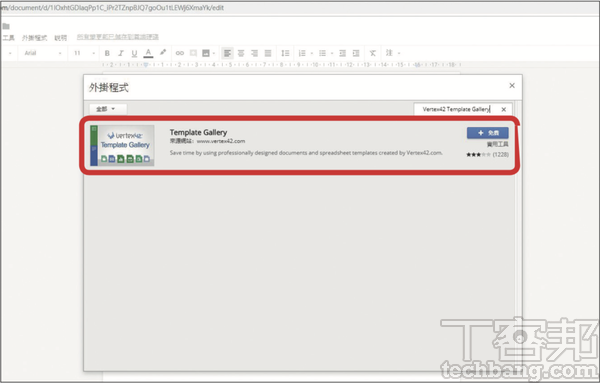Center align the text
This screenshot has height=383, width=600.
pos(241,53)
